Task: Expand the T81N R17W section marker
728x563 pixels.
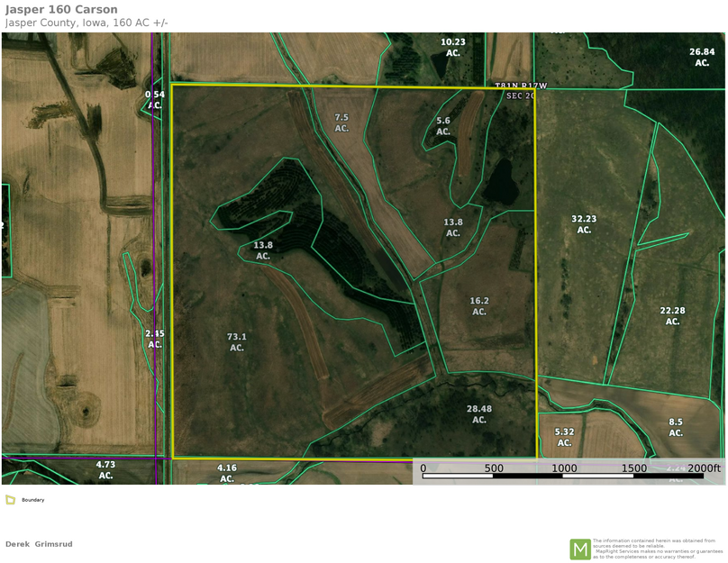Action: [x=521, y=85]
